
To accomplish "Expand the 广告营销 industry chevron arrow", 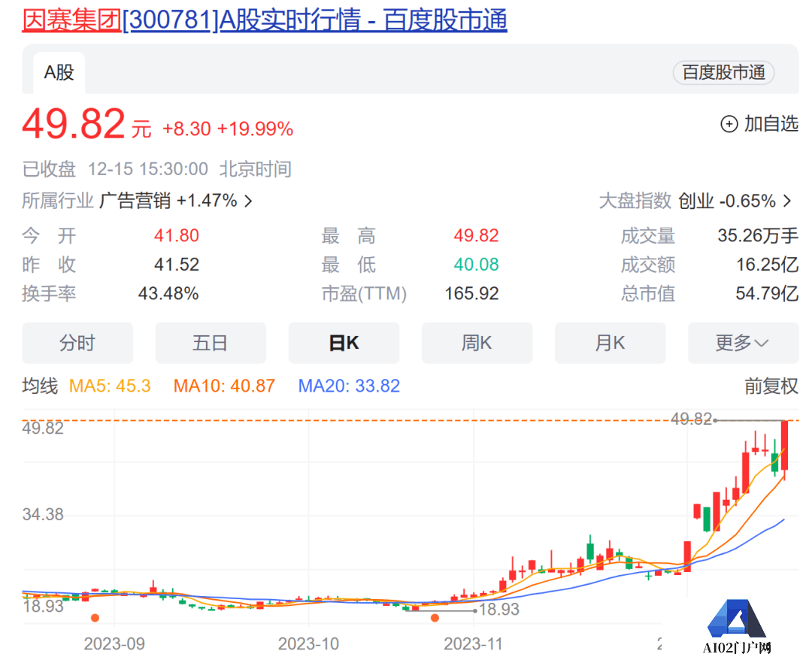I will coord(249,201).
